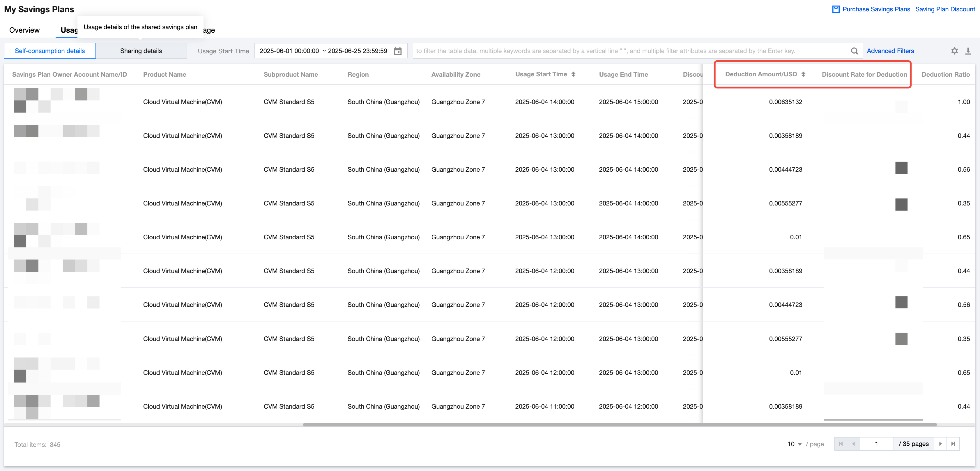
Task: Click the calendar icon in date range
Action: point(397,51)
